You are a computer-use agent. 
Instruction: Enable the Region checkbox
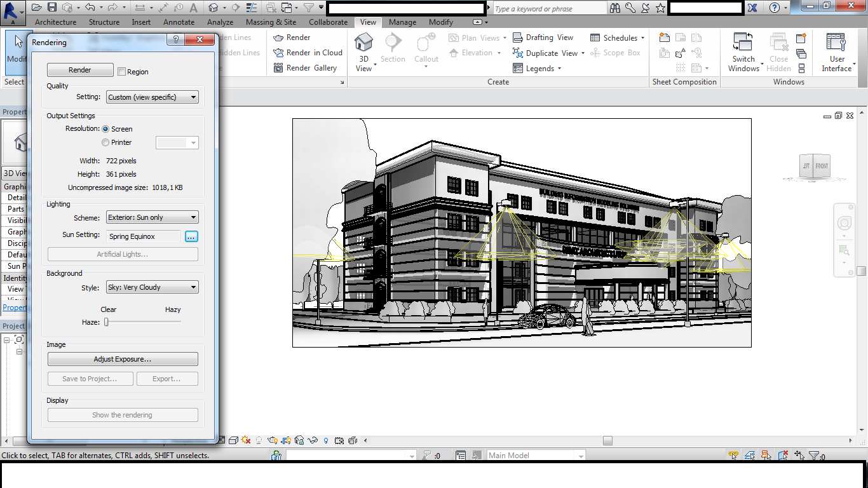tap(122, 72)
